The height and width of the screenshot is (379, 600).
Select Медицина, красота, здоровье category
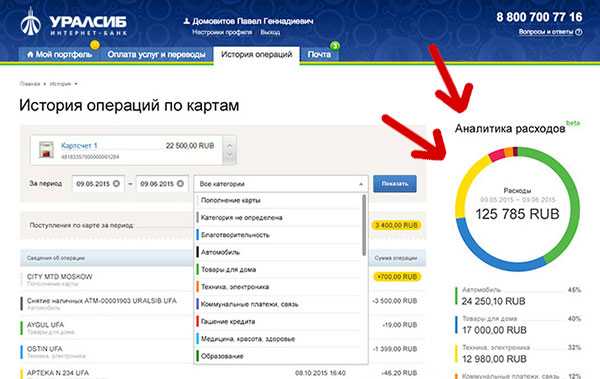pyautogui.click(x=278, y=339)
